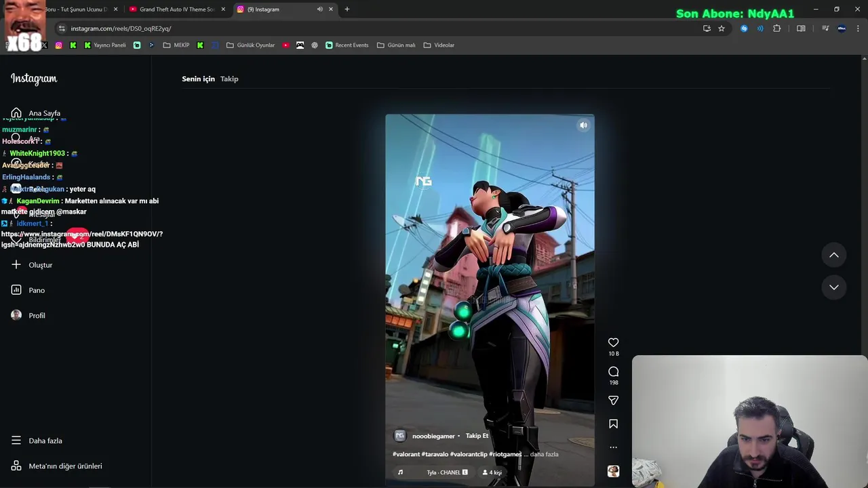Click the Son Abone: NdyAA1 text
Viewport: 868px width, 488px height.
click(735, 13)
